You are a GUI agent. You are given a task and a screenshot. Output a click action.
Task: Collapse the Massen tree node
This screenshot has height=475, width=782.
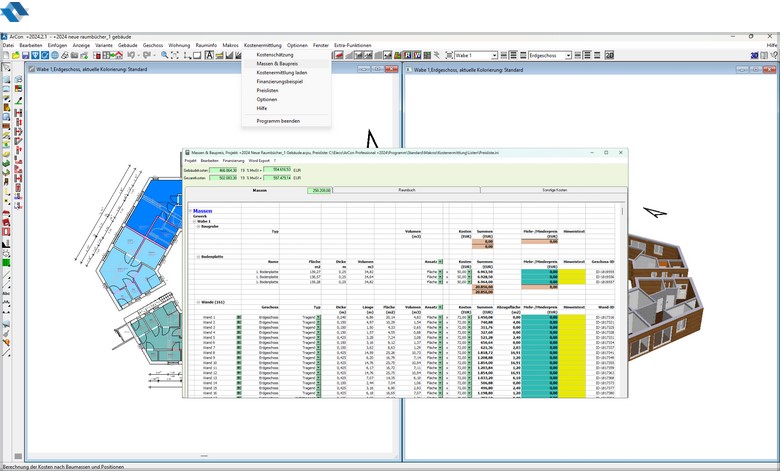pyautogui.click(x=190, y=211)
